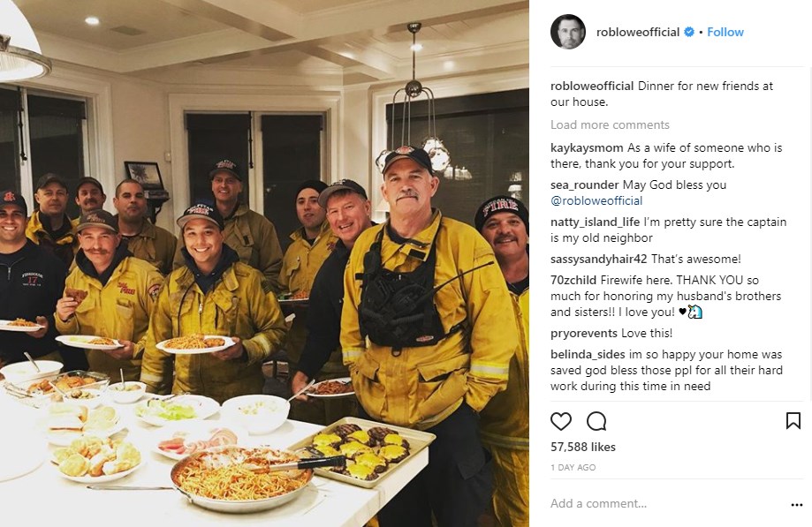Open more options three-dot menu
The height and width of the screenshot is (527, 812).
(796, 505)
